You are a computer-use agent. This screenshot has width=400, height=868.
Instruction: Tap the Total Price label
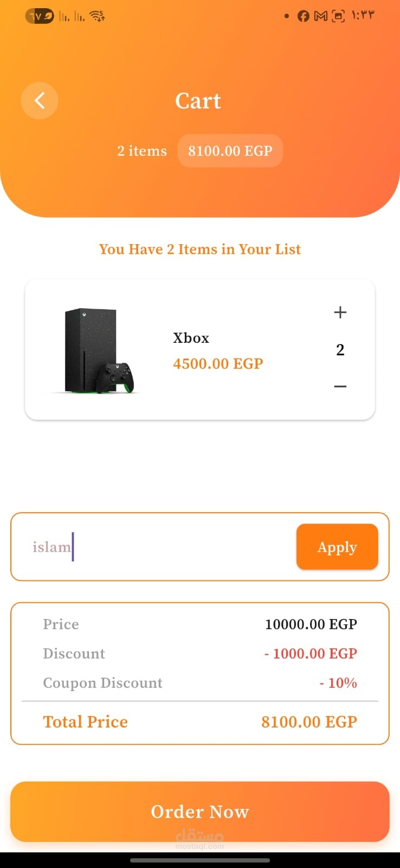pos(86,722)
